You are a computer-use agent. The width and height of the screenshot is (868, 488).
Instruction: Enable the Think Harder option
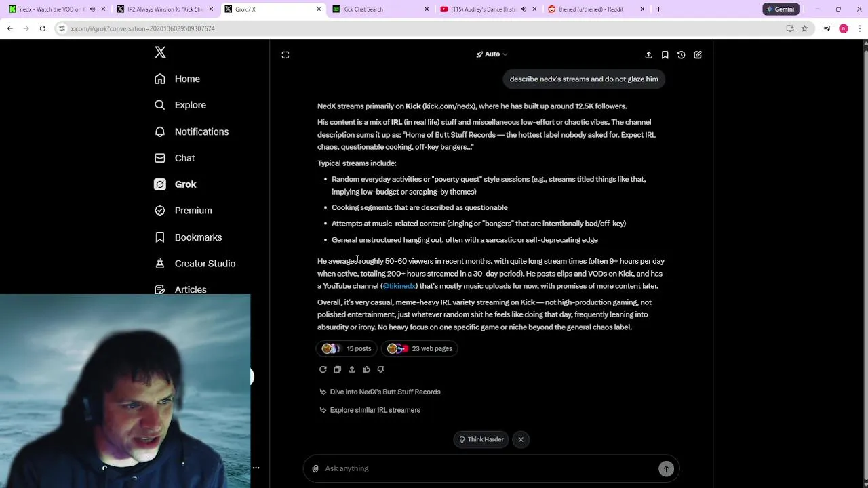click(481, 439)
